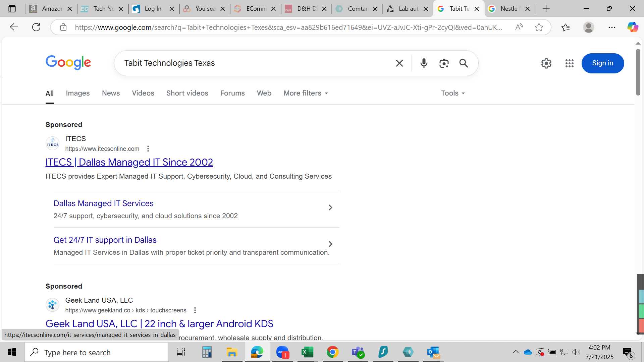Start voice search with microphone icon
This screenshot has width=644, height=362.
(x=424, y=63)
